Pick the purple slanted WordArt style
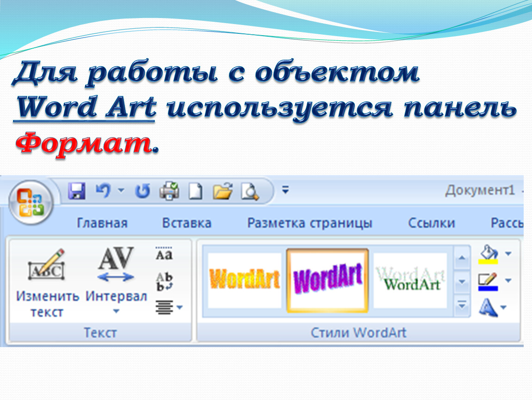 coord(328,280)
